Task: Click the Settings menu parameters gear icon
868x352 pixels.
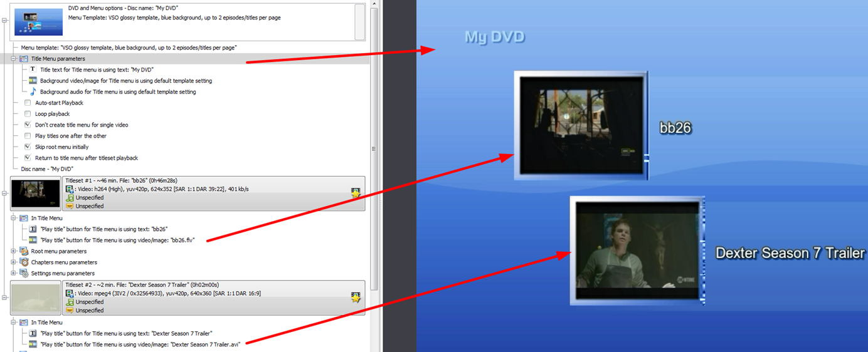Action: 24,273
